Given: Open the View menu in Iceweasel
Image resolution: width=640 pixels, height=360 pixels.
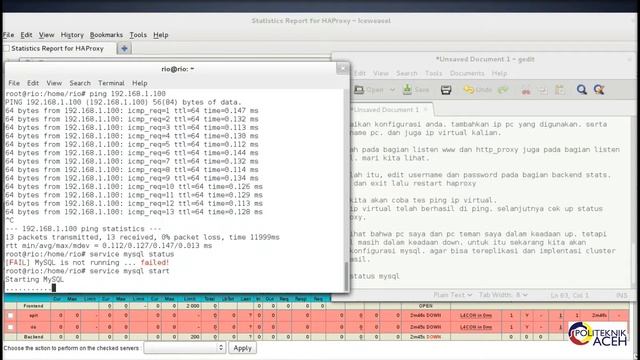Looking at the screenshot, I should (x=47, y=35).
